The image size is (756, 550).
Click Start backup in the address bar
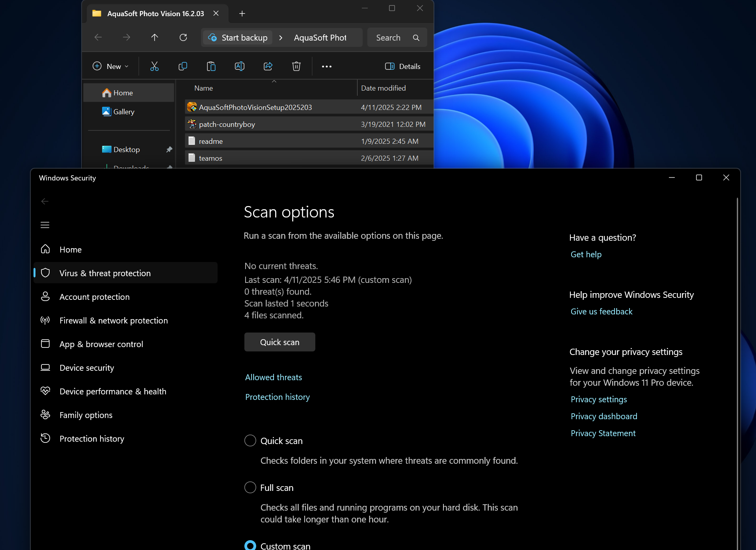point(238,38)
